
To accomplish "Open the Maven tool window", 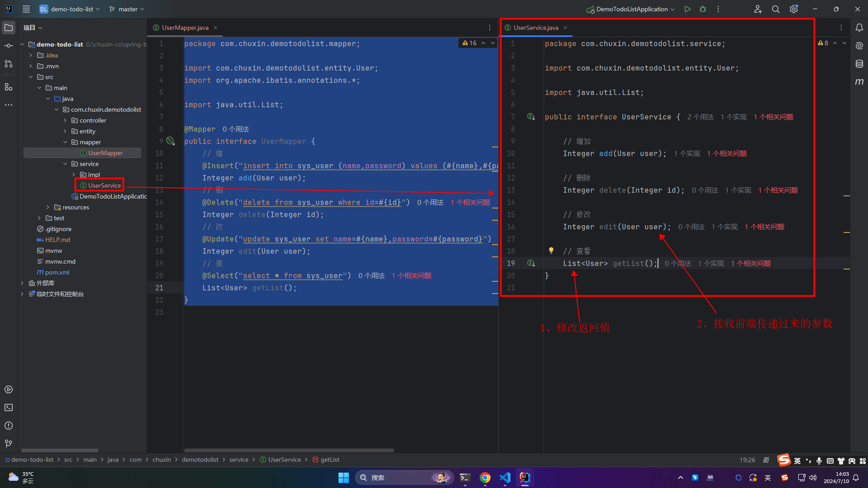I will tap(859, 82).
